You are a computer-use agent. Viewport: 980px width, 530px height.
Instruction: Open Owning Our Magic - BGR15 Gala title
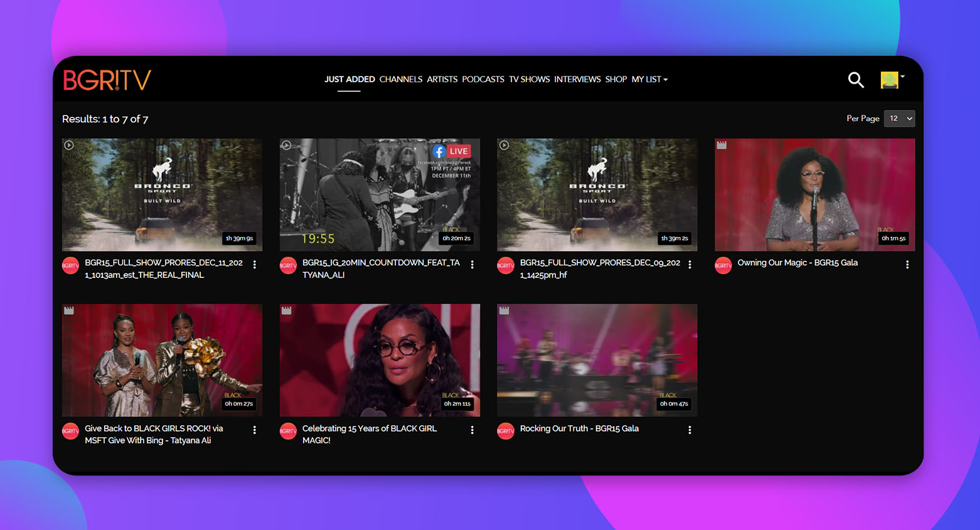797,263
